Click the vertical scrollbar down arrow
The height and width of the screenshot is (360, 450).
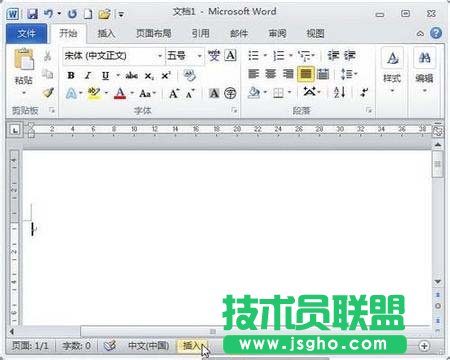coord(438,282)
